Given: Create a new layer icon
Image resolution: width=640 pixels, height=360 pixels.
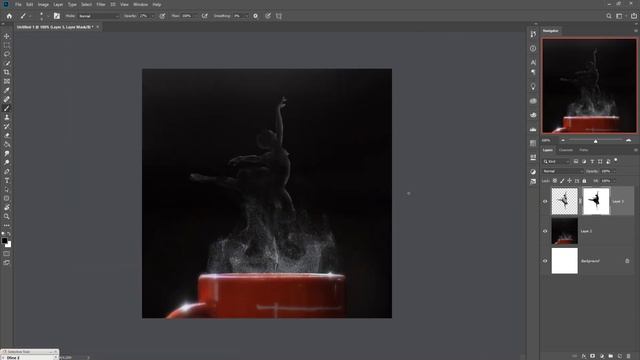Looking at the screenshot, I should 620,356.
